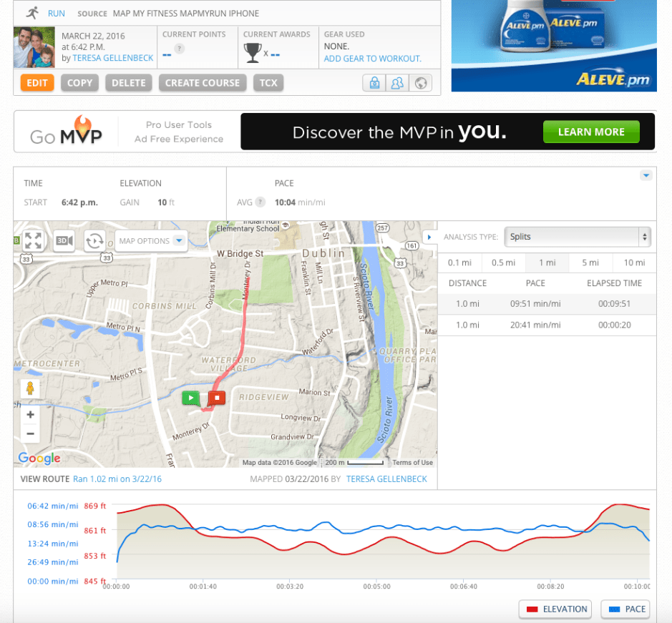The image size is (672, 623).
Task: Set workout privacy to private lock
Action: tap(374, 83)
